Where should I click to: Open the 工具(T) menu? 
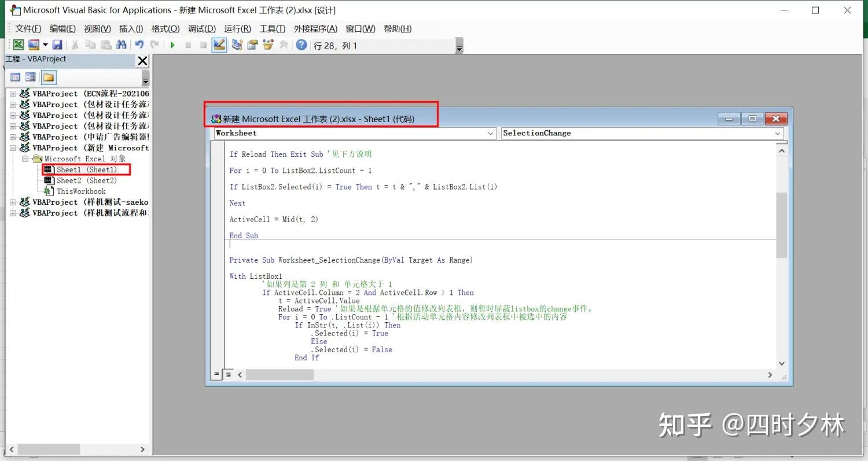point(273,28)
